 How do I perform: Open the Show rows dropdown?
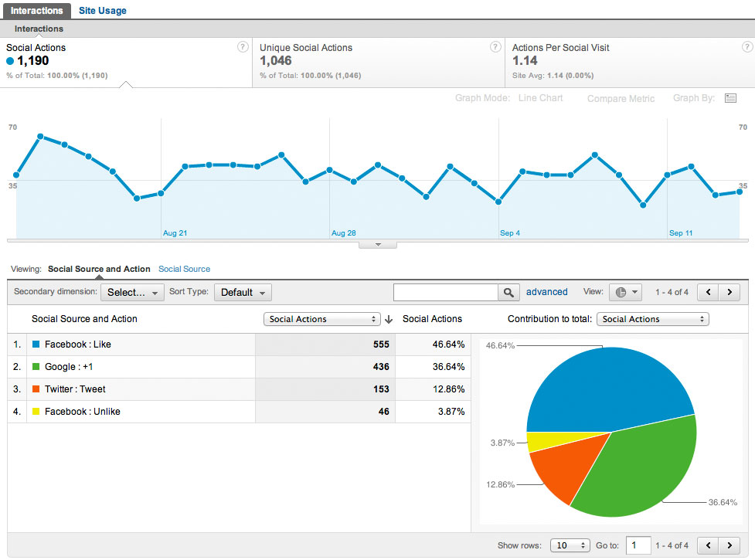(x=570, y=545)
